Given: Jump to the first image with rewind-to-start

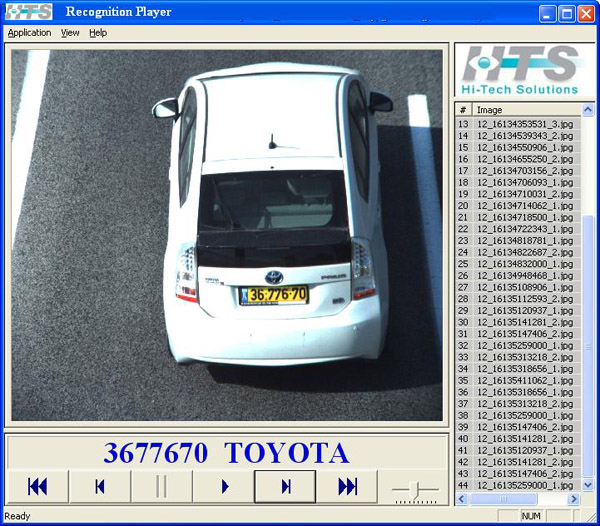Looking at the screenshot, I should coord(38,487).
